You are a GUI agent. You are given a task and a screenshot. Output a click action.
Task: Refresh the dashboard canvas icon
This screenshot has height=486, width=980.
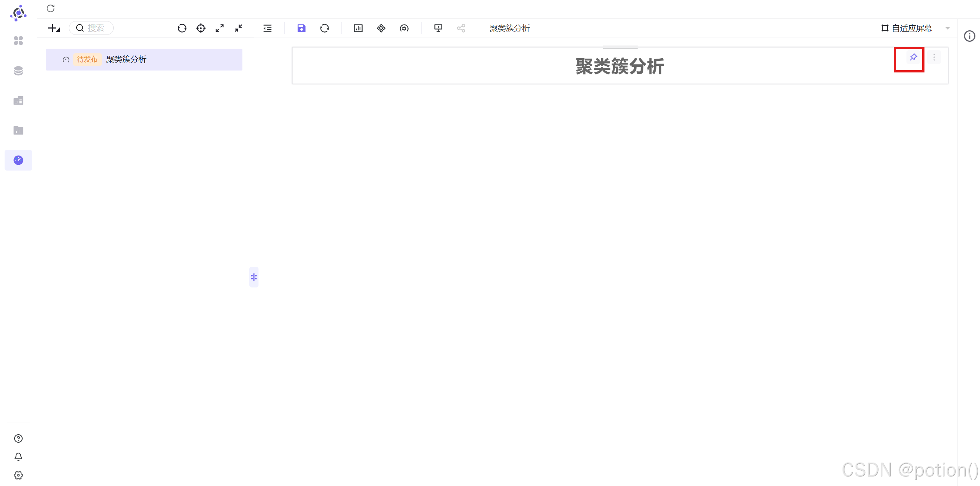(324, 28)
